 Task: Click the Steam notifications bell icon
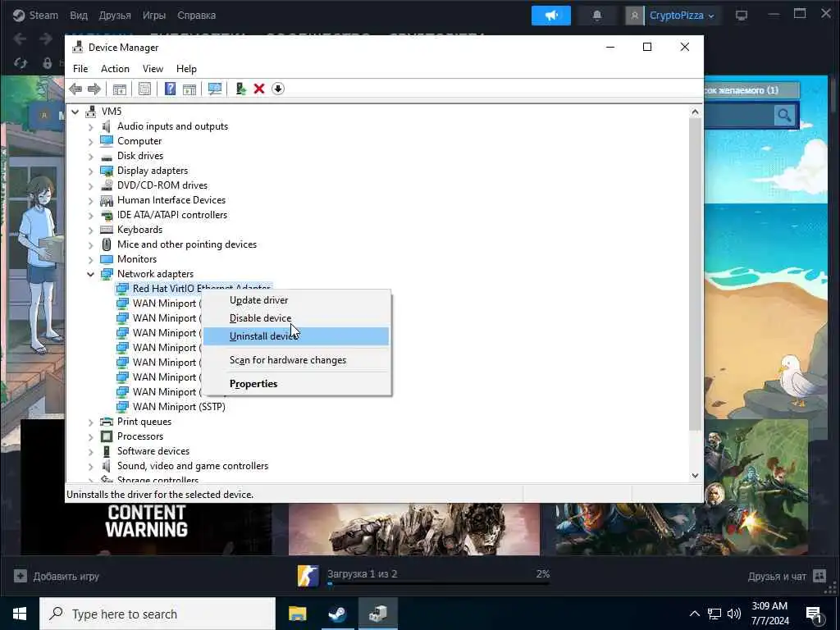(x=597, y=16)
